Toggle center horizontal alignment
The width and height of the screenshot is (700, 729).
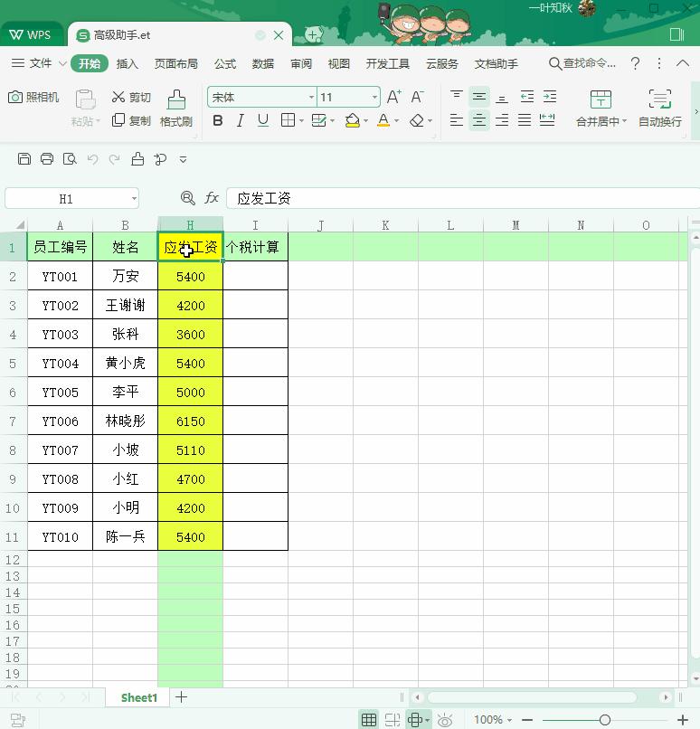coord(479,120)
